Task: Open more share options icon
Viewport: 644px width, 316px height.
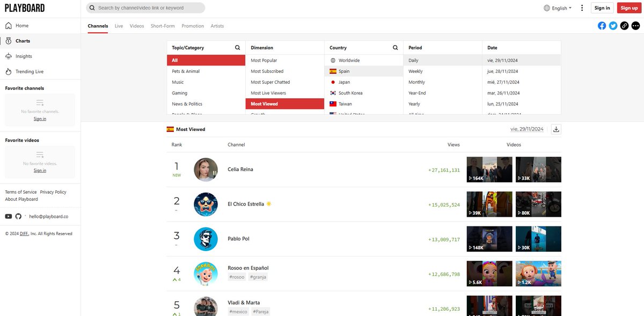Action: (635, 26)
